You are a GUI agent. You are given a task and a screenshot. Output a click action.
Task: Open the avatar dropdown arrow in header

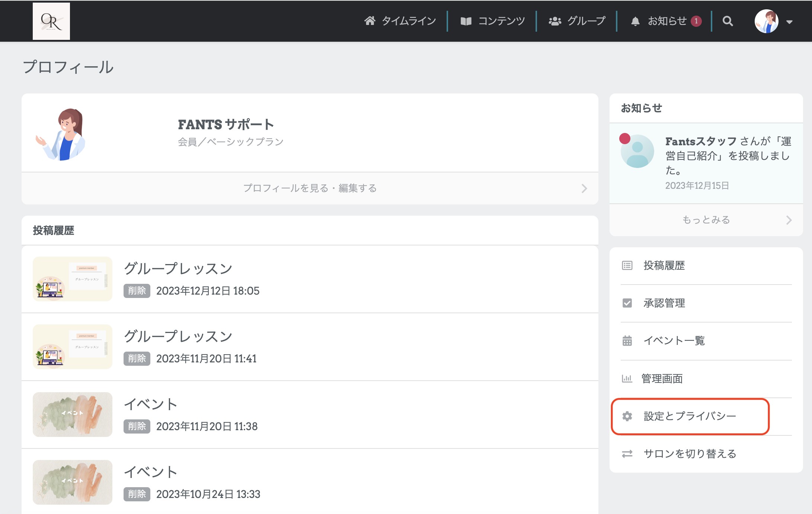point(789,22)
